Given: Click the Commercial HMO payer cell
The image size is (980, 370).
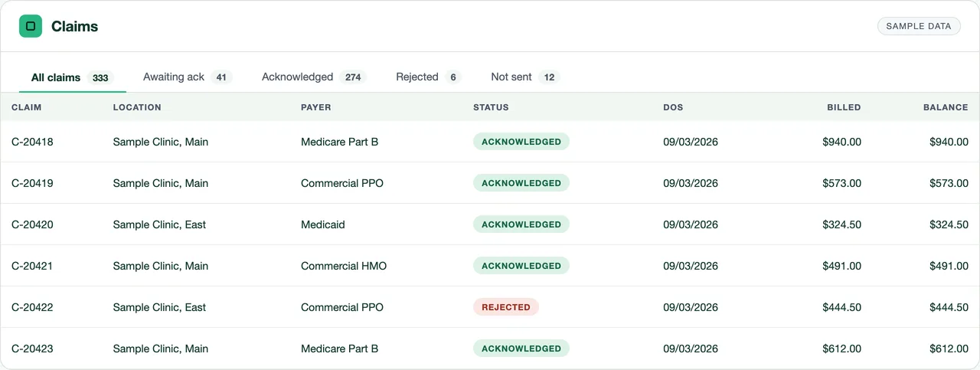Looking at the screenshot, I should [x=344, y=266].
